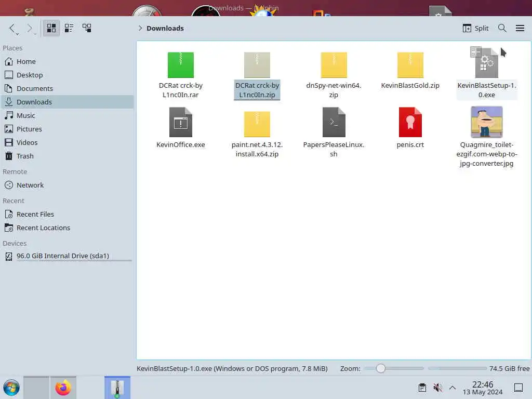
Task: Open Recent Locations
Action: (67, 228)
